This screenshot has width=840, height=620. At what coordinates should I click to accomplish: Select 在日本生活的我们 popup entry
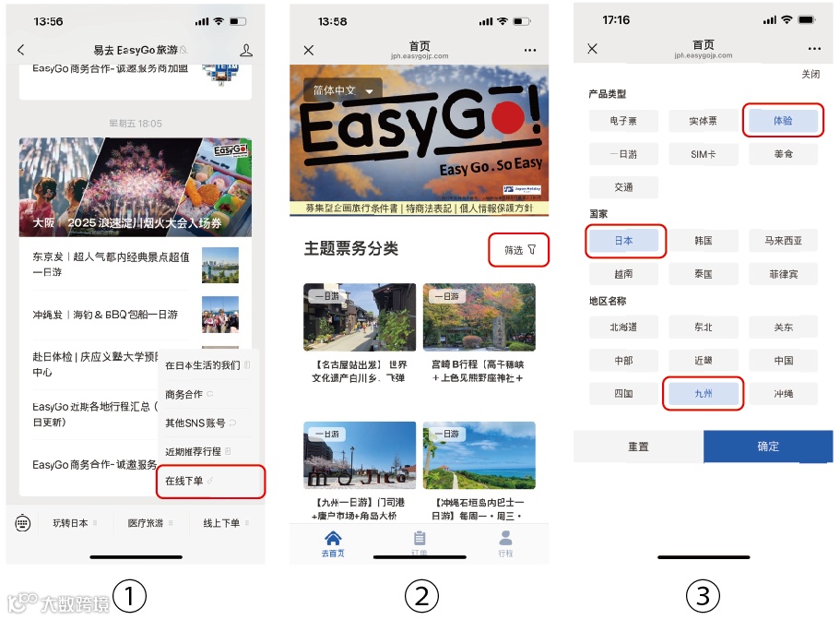click(x=207, y=365)
